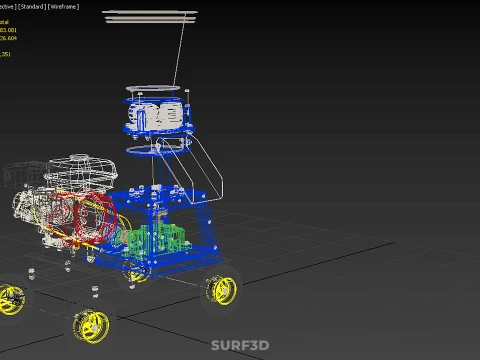
Task: Open the [Standard] viewport shading menu
Action: click(32, 7)
